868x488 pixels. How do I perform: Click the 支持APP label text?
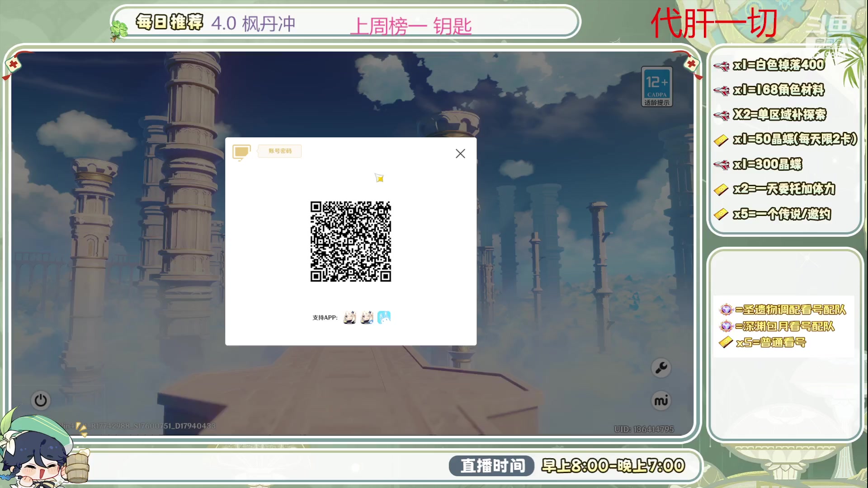pyautogui.click(x=325, y=318)
